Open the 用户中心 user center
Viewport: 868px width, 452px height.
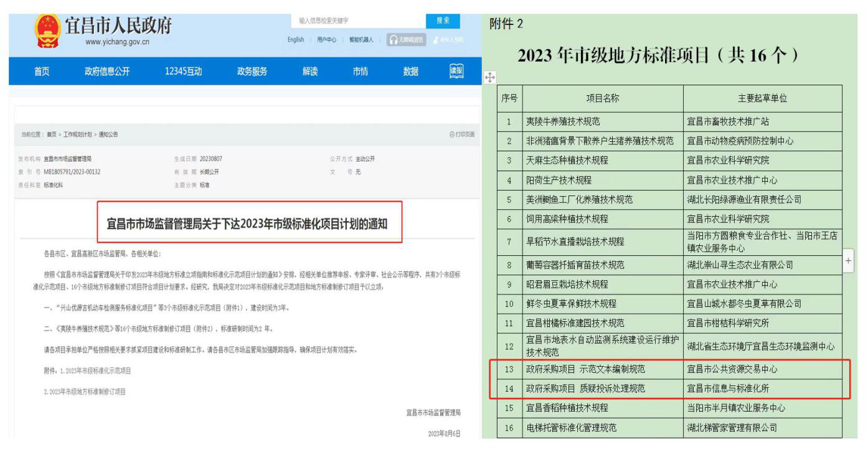(x=326, y=40)
